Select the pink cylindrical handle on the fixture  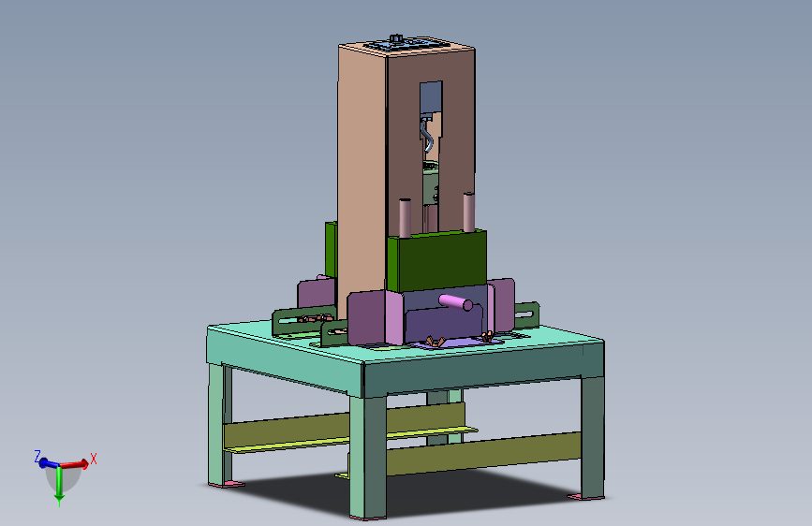pos(455,301)
